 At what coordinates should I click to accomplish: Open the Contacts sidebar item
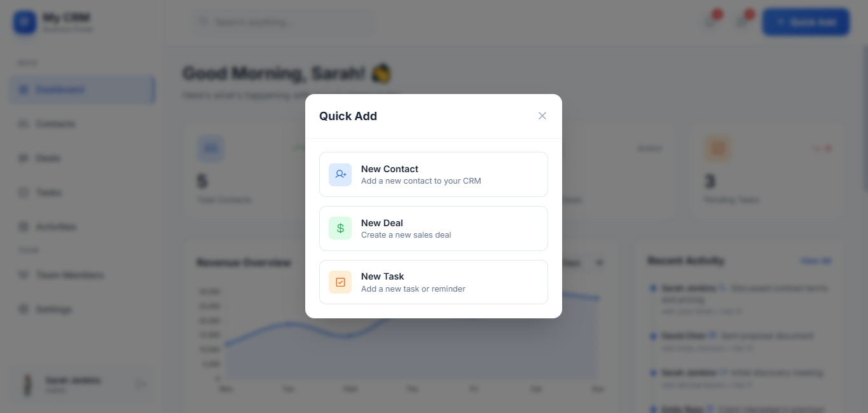(x=56, y=124)
